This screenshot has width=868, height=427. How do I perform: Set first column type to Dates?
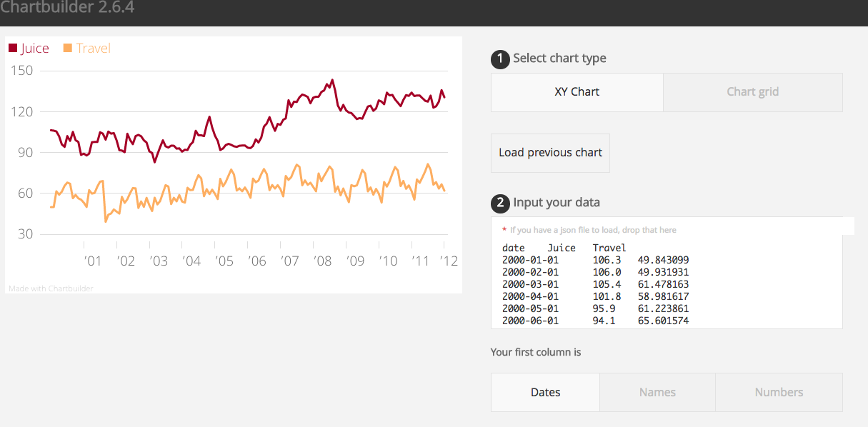pos(545,392)
